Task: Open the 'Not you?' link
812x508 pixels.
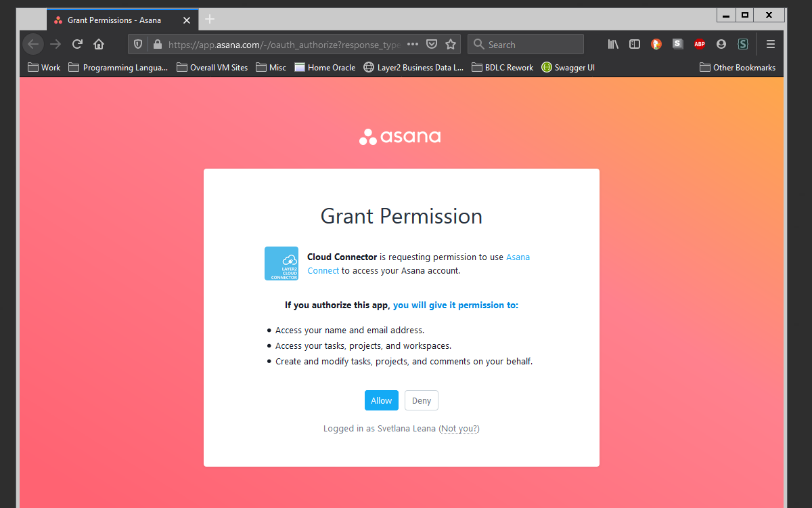Action: (x=459, y=429)
